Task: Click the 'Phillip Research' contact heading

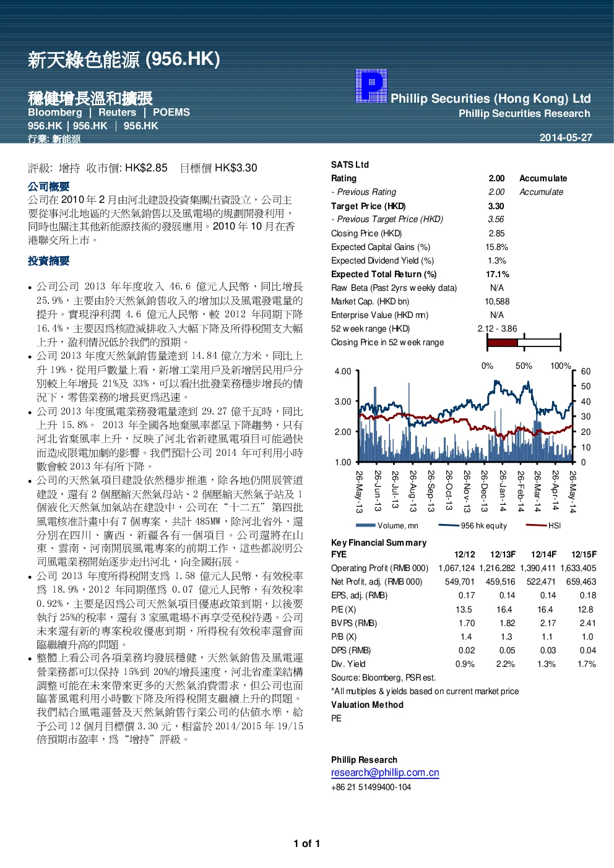Action: click(x=364, y=760)
